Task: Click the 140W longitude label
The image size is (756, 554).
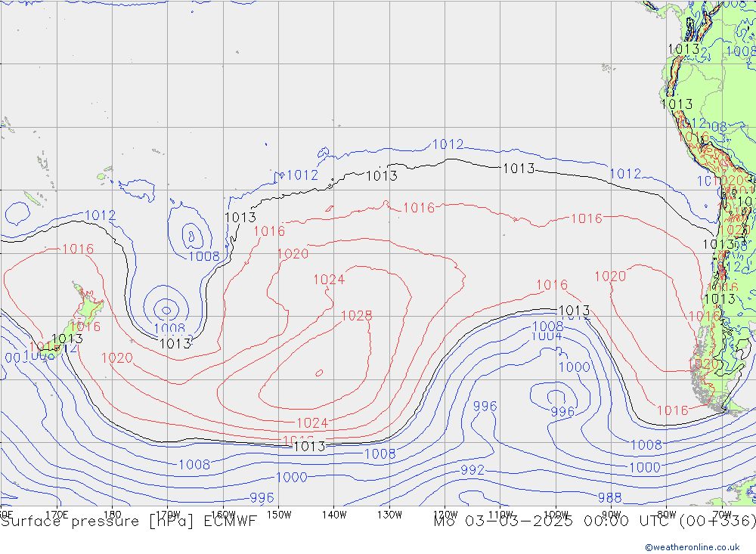Action: pyautogui.click(x=334, y=515)
